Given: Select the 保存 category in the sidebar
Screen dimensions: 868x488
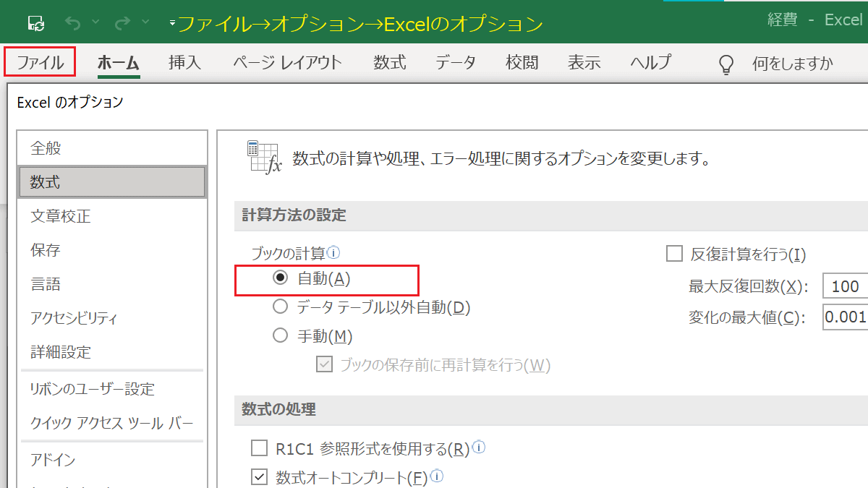Looking at the screenshot, I should click(x=46, y=249).
